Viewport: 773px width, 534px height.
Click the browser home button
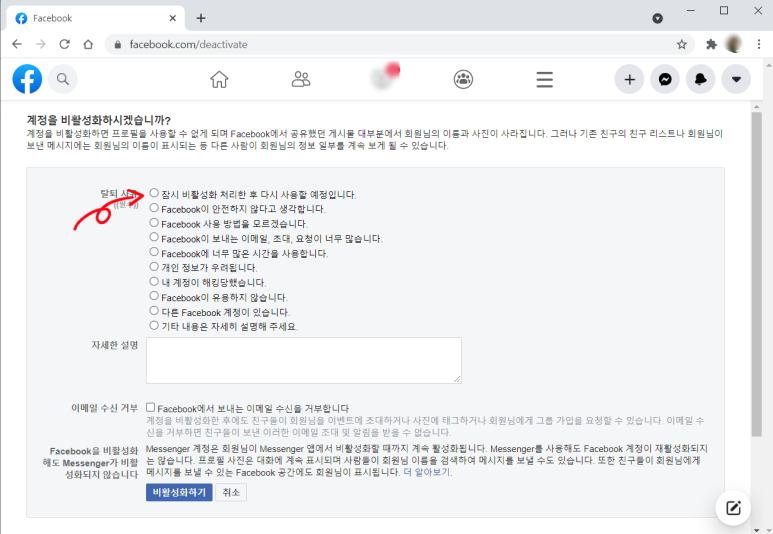(x=88, y=44)
